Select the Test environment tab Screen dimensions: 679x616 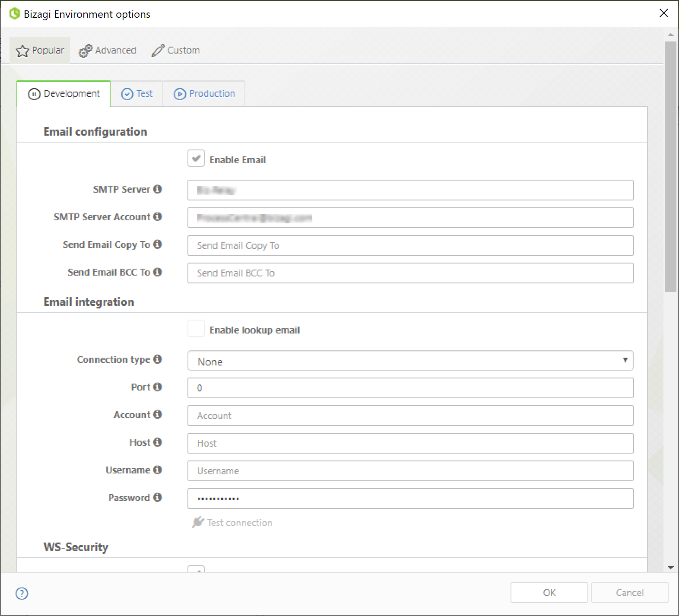[x=137, y=94]
